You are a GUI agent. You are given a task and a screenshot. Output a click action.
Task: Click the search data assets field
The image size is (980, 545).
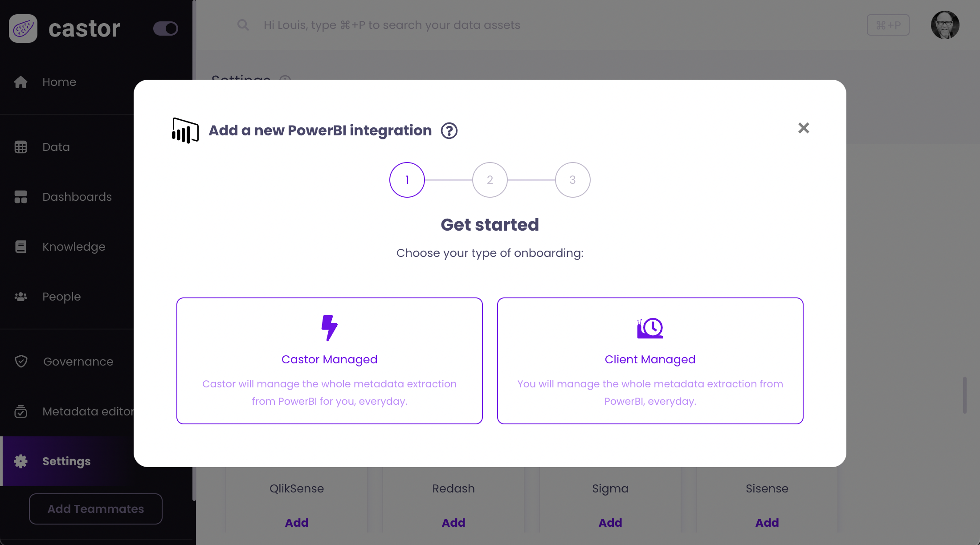(392, 25)
